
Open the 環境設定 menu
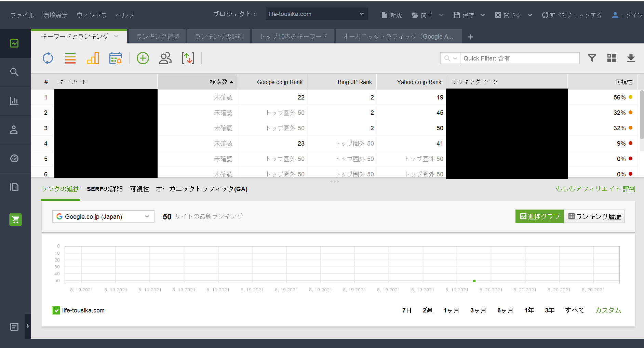pyautogui.click(x=55, y=15)
